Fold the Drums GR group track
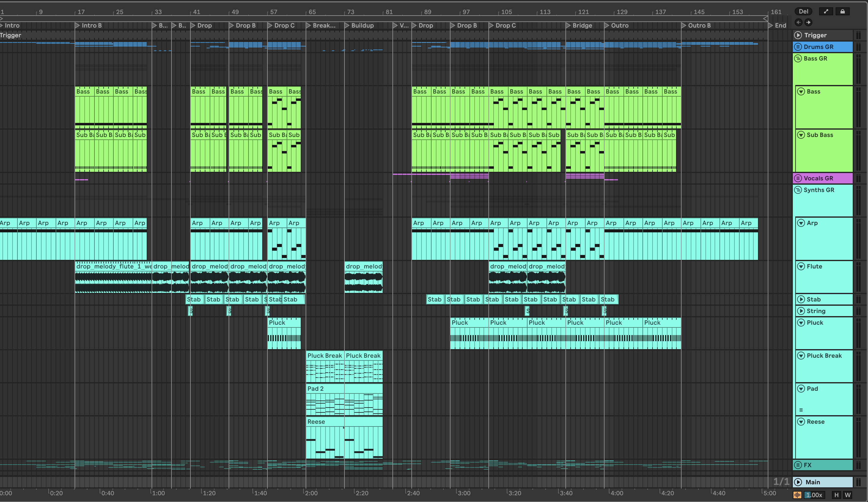The width and height of the screenshot is (868, 502). pyautogui.click(x=798, y=47)
